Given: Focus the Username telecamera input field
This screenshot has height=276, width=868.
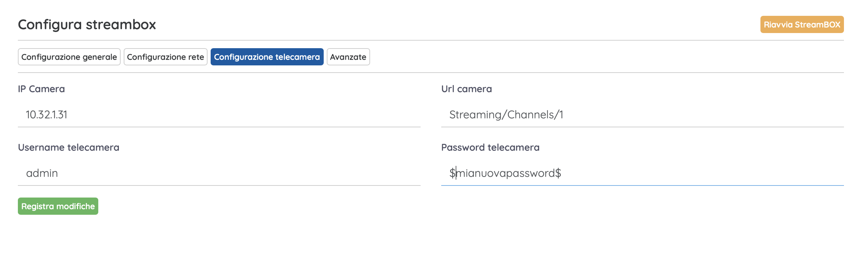Looking at the screenshot, I should pyautogui.click(x=219, y=173).
